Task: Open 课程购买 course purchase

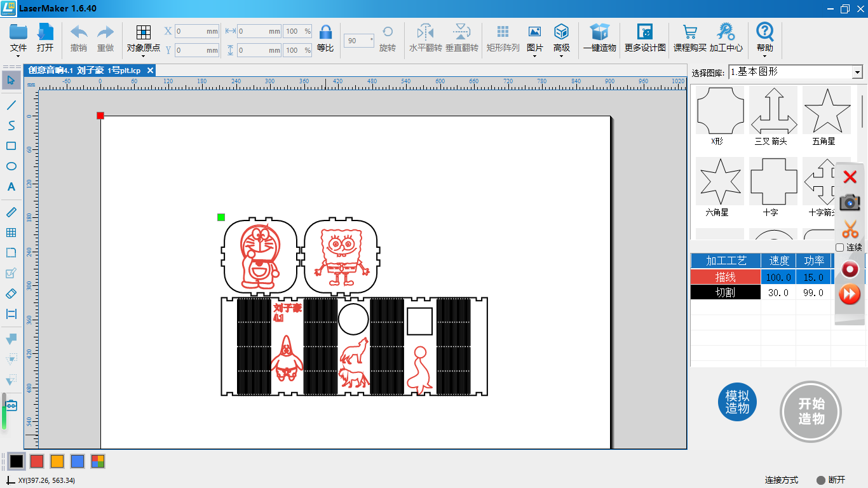Action: (x=690, y=37)
